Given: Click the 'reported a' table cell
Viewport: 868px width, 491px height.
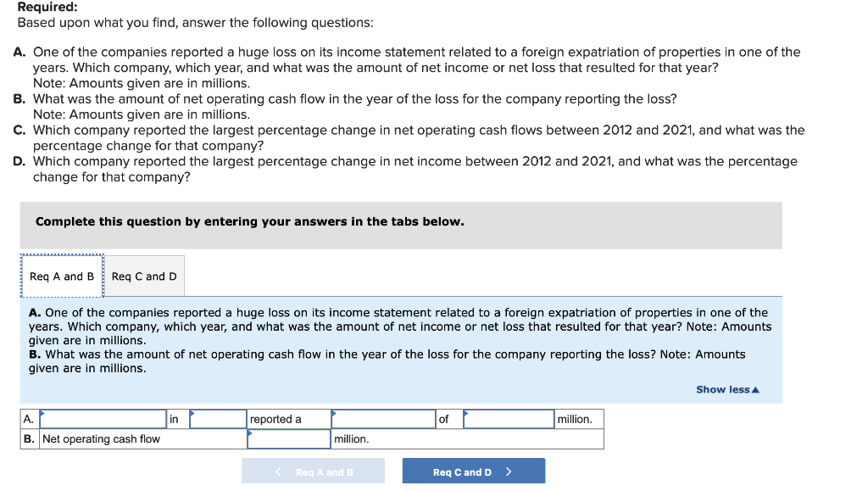Looking at the screenshot, I should [x=288, y=419].
